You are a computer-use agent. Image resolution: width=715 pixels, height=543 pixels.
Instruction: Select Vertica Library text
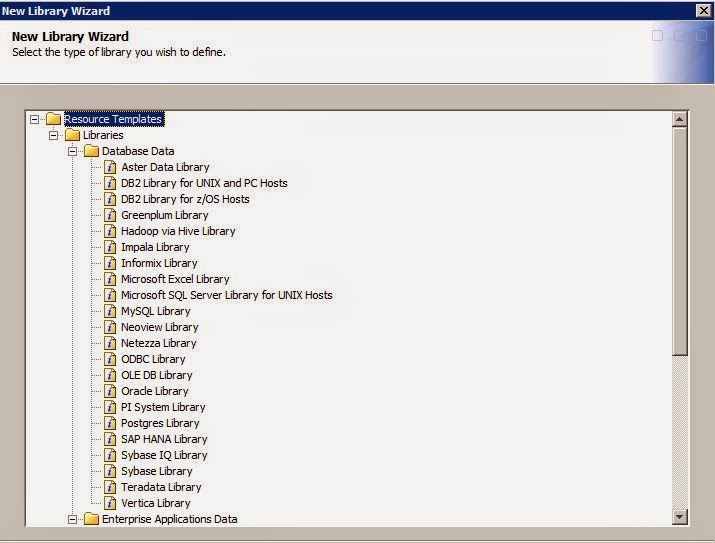click(155, 502)
